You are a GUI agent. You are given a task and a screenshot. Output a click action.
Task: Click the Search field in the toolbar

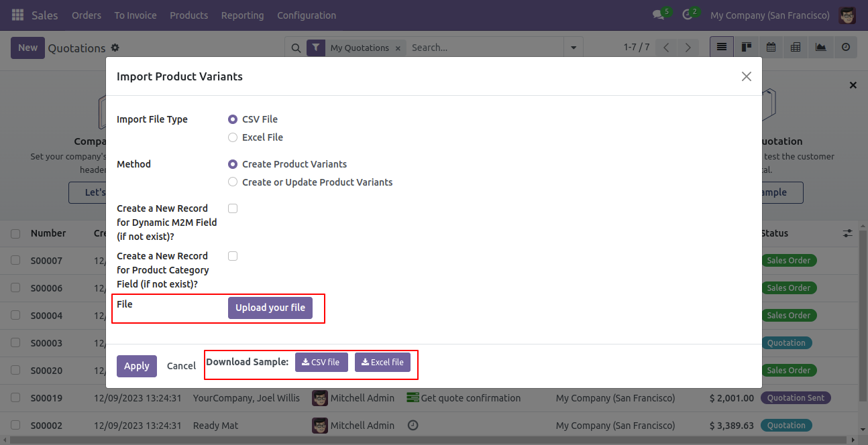point(486,48)
